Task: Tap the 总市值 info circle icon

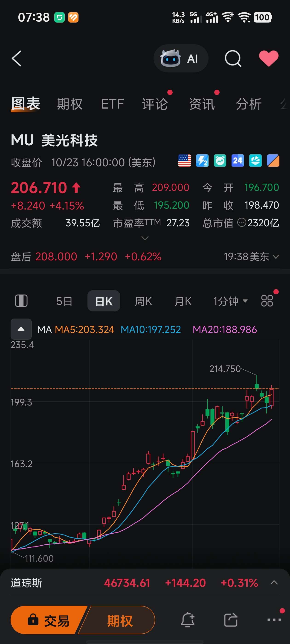Action: click(x=241, y=222)
